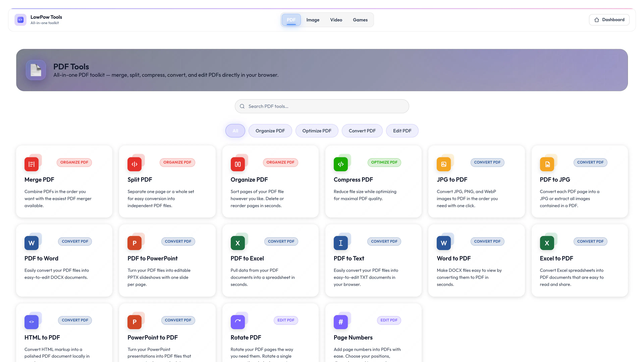Filter by Optimize PDF chip
The image size is (644, 362).
tap(317, 131)
